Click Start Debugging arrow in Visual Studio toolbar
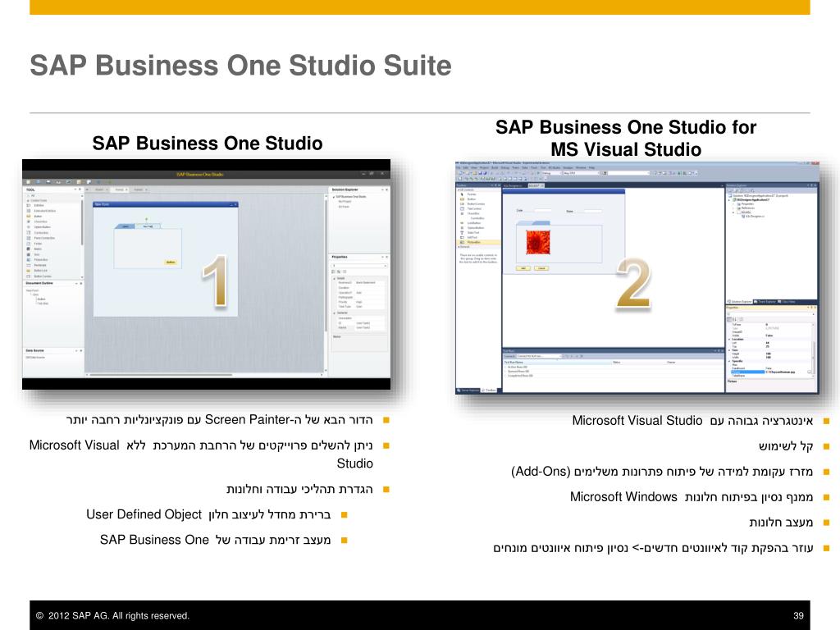 click(538, 173)
